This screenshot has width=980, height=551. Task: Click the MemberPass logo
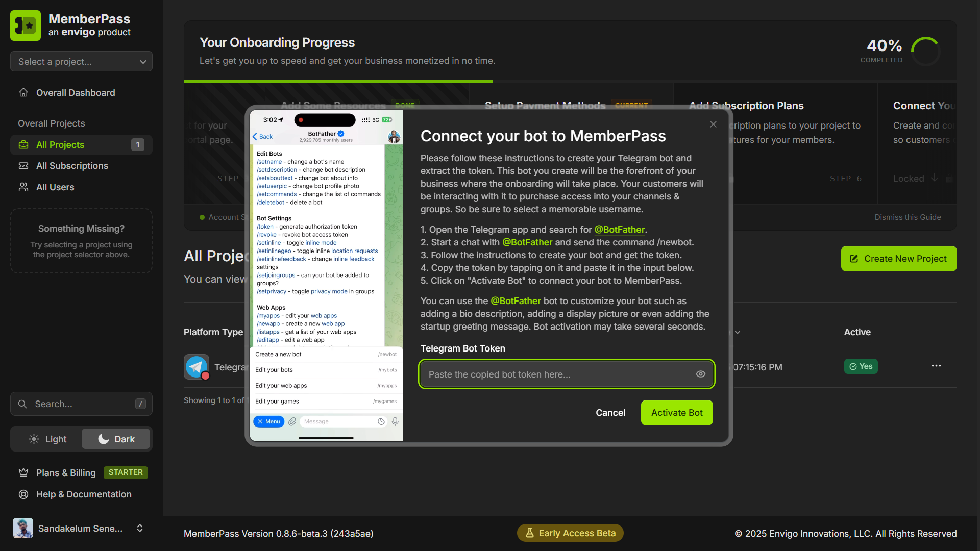[x=26, y=25]
